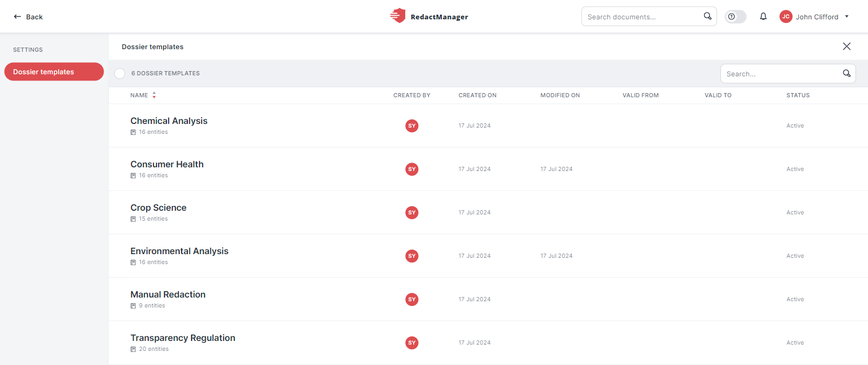The width and height of the screenshot is (868, 365).
Task: Click entities icon under Crop Science
Action: tap(133, 219)
